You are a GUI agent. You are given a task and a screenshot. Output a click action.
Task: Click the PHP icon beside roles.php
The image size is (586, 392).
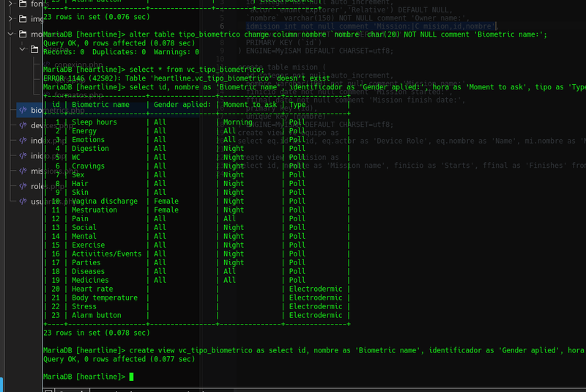(23, 185)
